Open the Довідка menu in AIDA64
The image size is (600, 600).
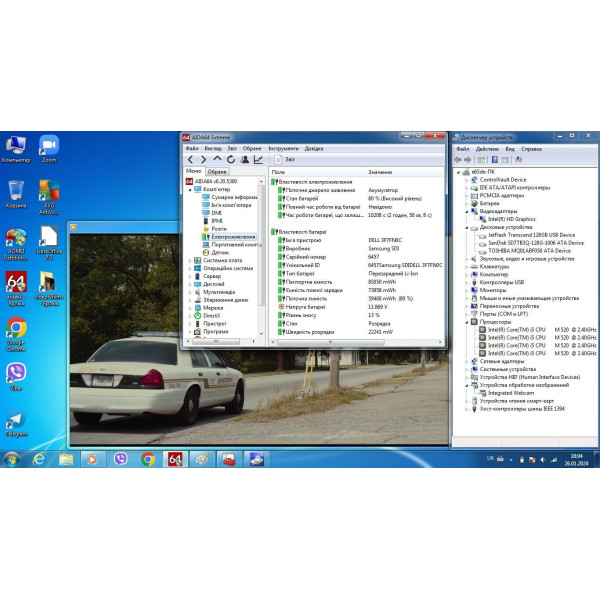[314, 148]
